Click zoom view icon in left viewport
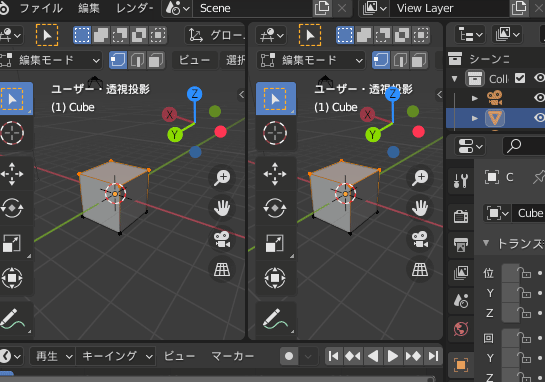Screen dimensions: 545x382 (222, 178)
